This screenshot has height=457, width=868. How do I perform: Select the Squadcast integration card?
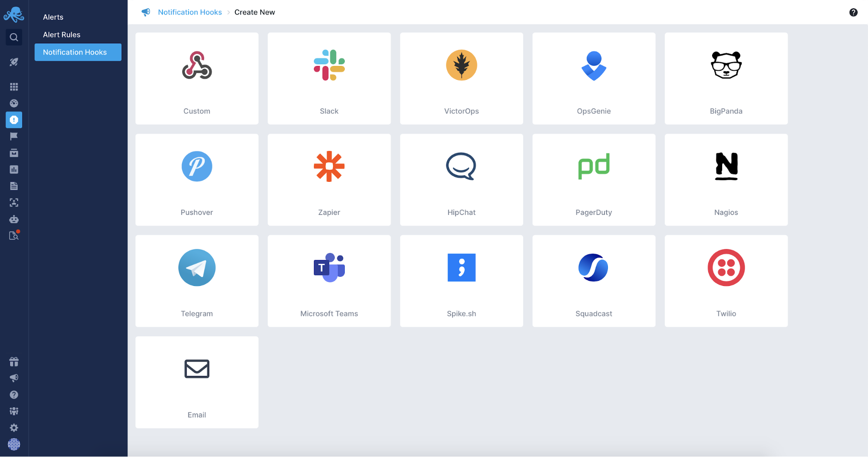coord(594,281)
